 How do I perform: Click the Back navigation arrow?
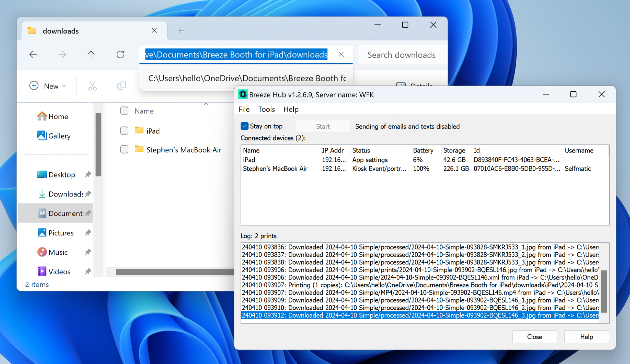(33, 54)
